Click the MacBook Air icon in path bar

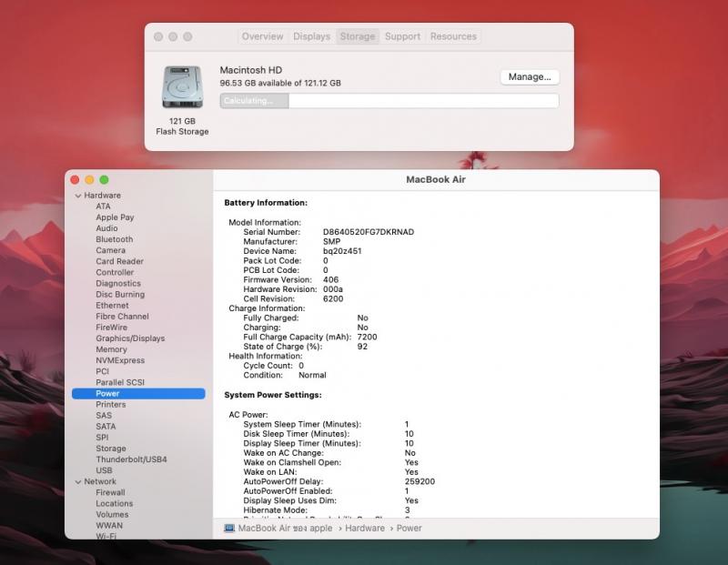(229, 528)
